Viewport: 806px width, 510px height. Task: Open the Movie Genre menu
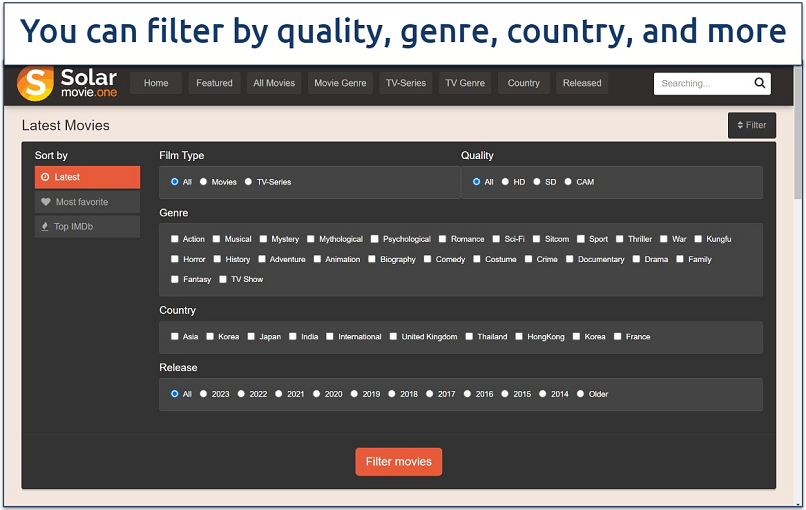[340, 84]
